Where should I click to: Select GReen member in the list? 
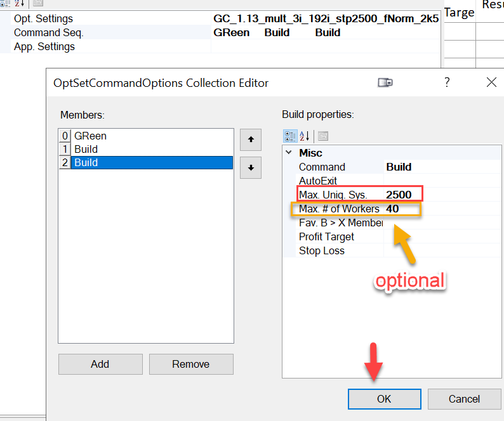(x=90, y=136)
